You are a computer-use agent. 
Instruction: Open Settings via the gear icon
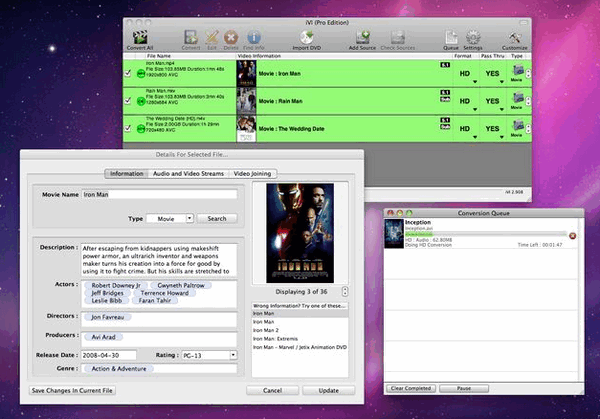click(x=473, y=37)
